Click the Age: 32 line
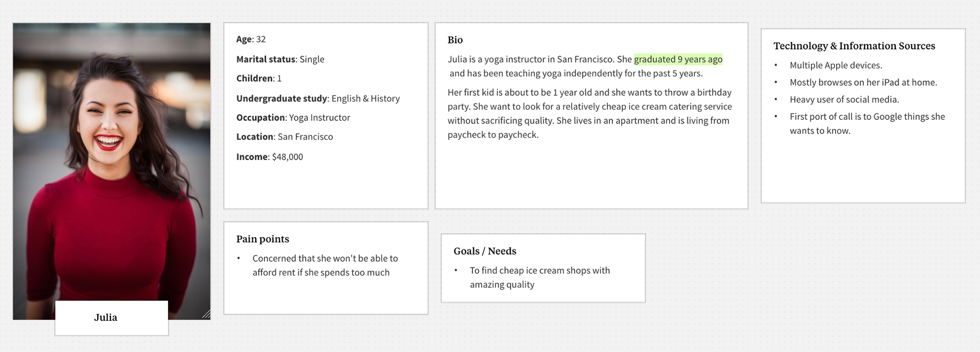Image resolution: width=980 pixels, height=352 pixels. pyautogui.click(x=251, y=39)
